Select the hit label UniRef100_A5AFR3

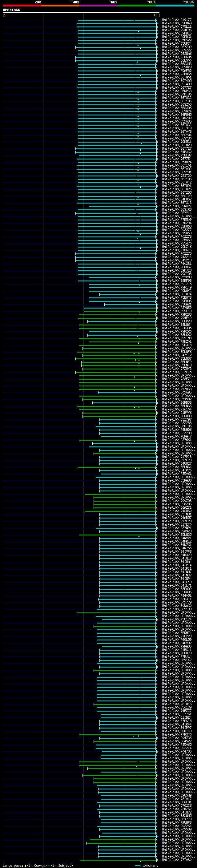click(176, 71)
